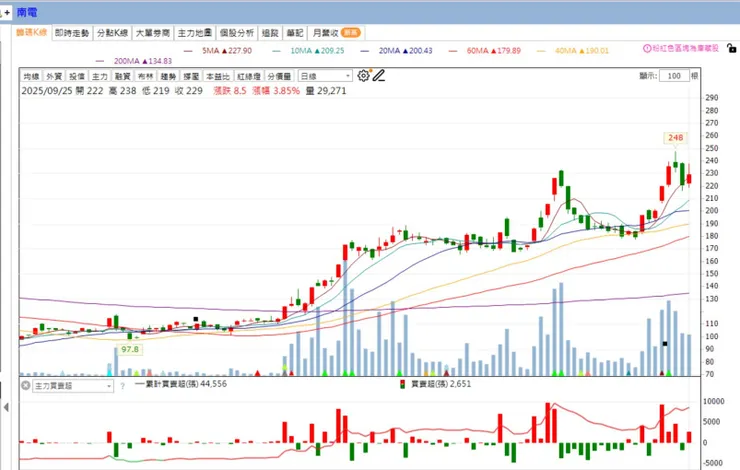Toggle the 投信 overlay button
The image size is (740, 470).
pos(77,76)
